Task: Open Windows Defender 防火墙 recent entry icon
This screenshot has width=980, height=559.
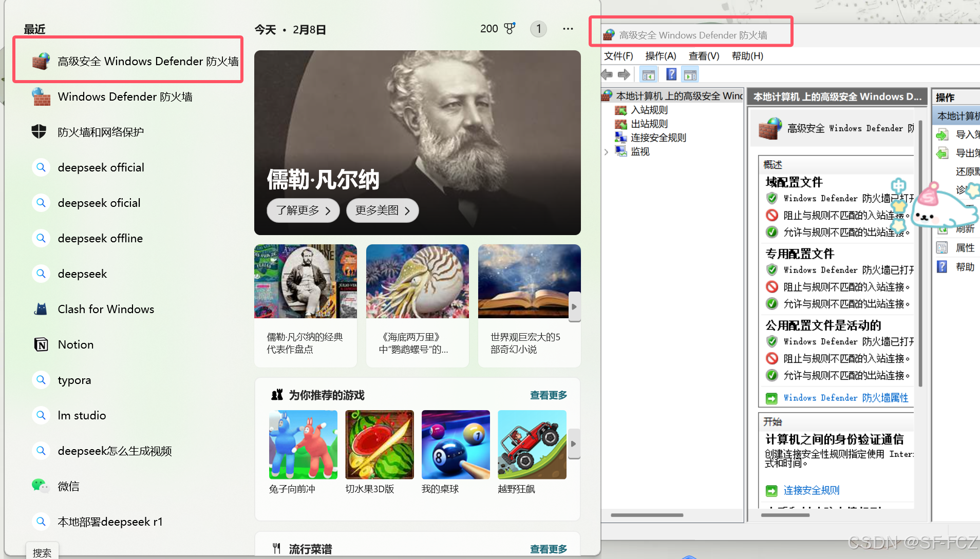Action: [x=41, y=97]
